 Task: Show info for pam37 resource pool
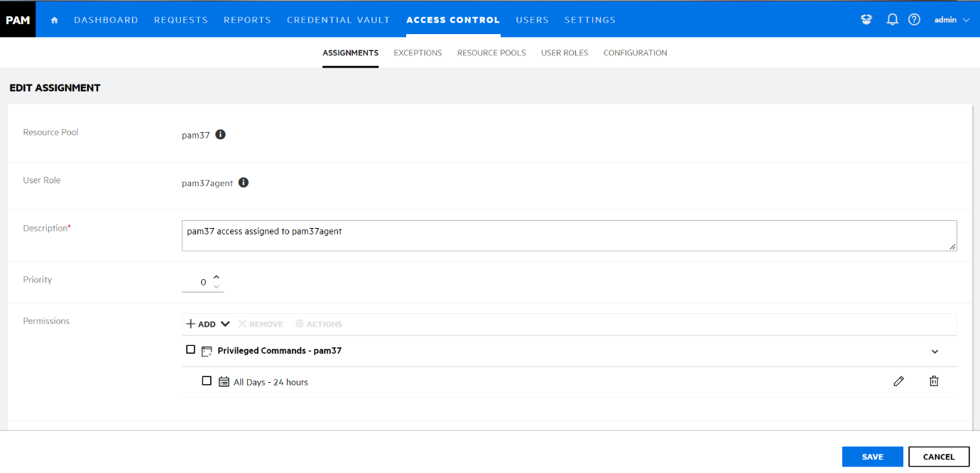coord(220,135)
